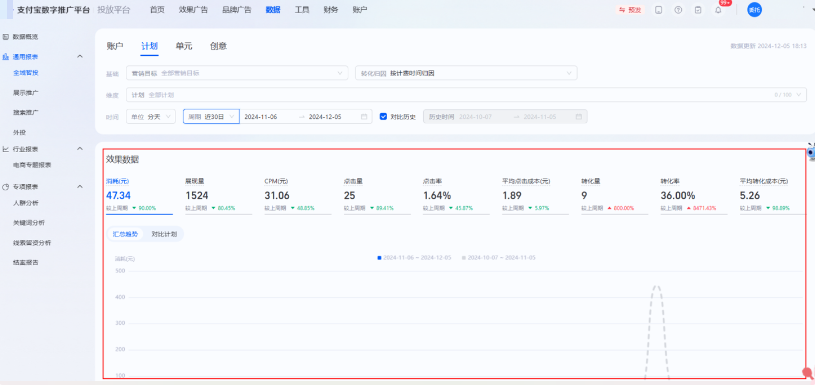
Task: Open 账户 in top navigation bar
Action: 360,10
